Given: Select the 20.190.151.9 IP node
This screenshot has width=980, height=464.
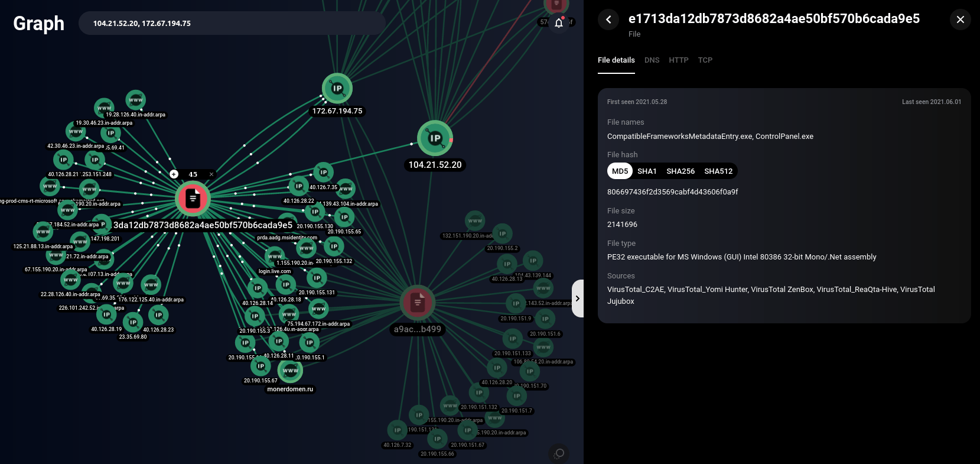Looking at the screenshot, I should pos(516,303).
